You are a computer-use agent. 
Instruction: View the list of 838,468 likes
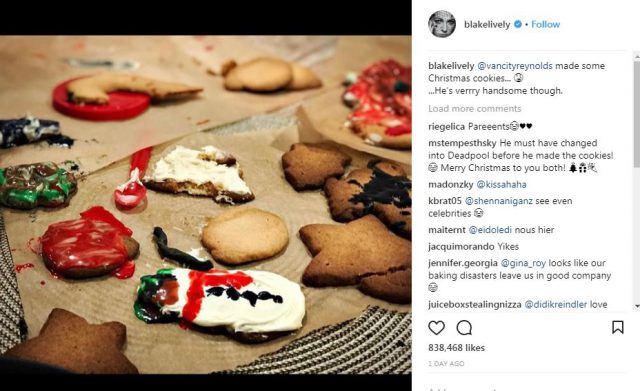456,348
